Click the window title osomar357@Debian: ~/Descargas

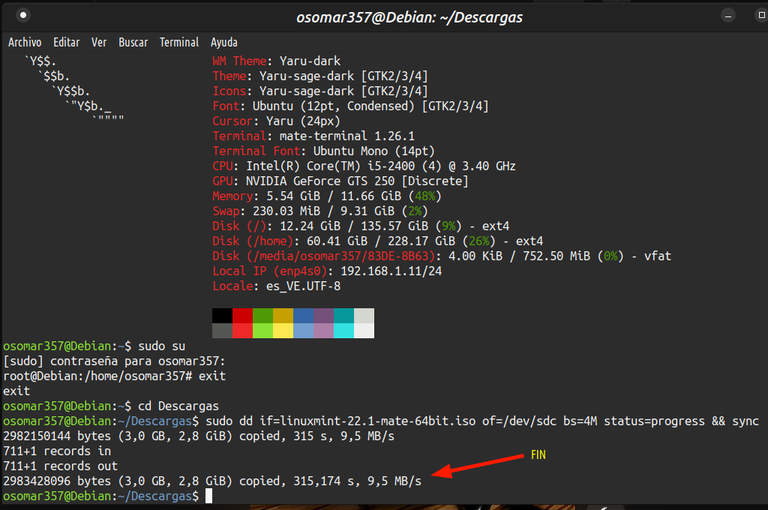409,17
